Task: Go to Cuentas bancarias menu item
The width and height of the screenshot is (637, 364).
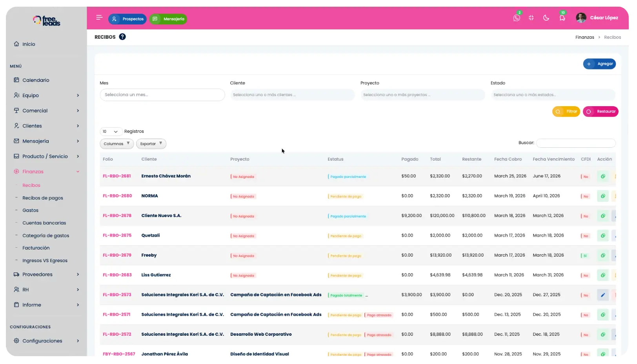Action: tap(44, 223)
